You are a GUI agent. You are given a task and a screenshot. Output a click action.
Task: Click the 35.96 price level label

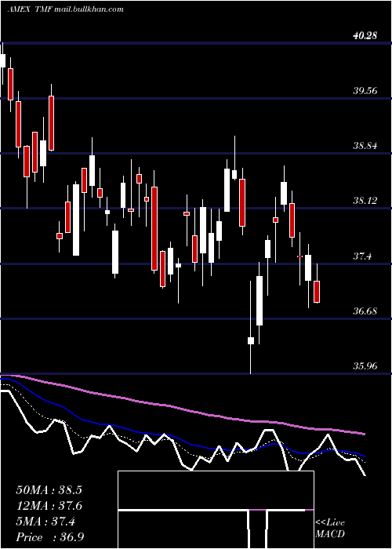(365, 366)
